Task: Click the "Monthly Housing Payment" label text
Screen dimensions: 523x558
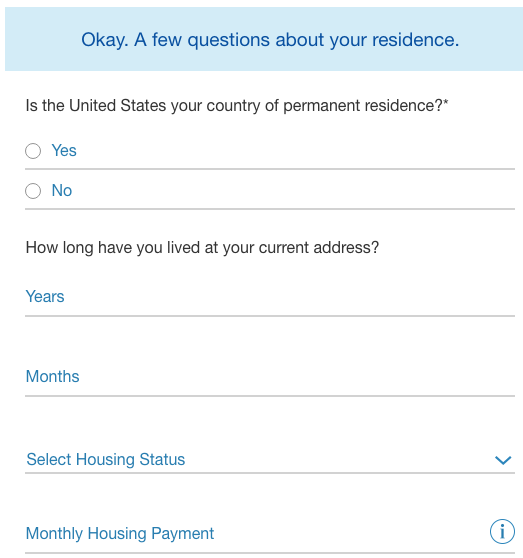Action: [x=120, y=533]
